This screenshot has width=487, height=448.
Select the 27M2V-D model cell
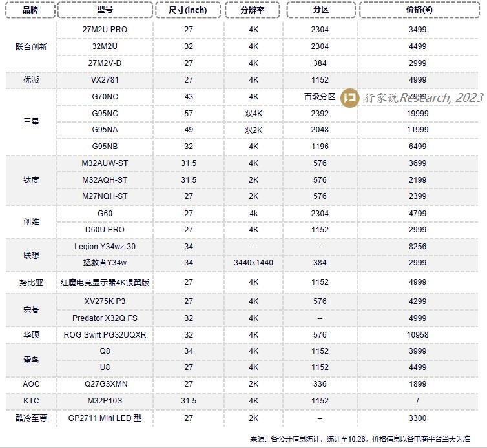(105, 63)
